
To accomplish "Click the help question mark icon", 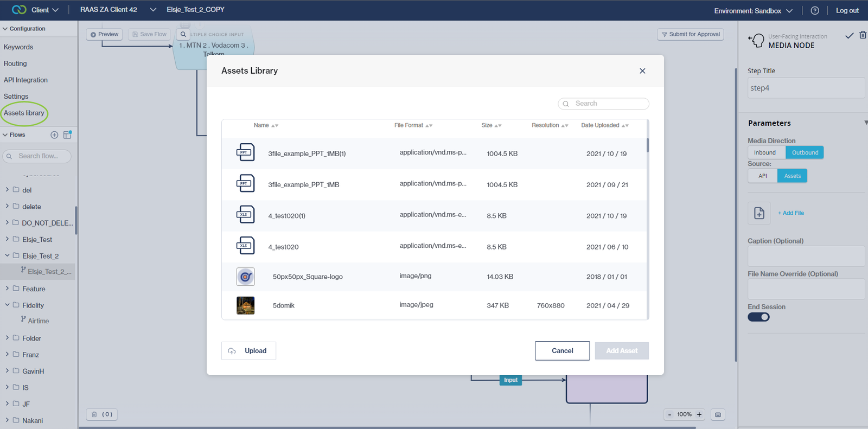I will [814, 10].
